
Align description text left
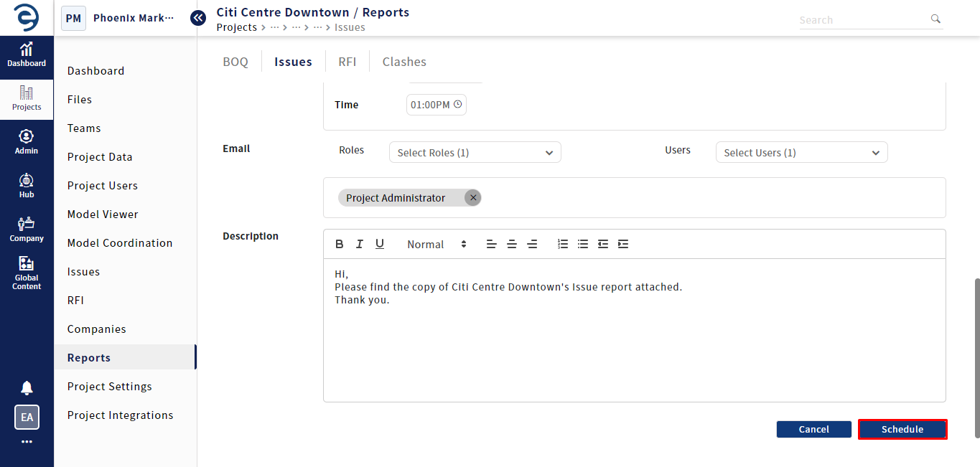click(x=492, y=244)
